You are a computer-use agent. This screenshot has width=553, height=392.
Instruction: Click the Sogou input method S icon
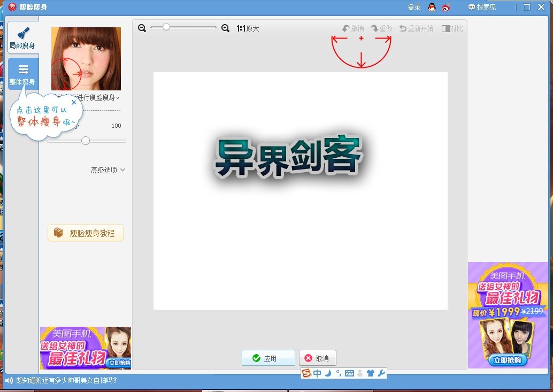306,373
